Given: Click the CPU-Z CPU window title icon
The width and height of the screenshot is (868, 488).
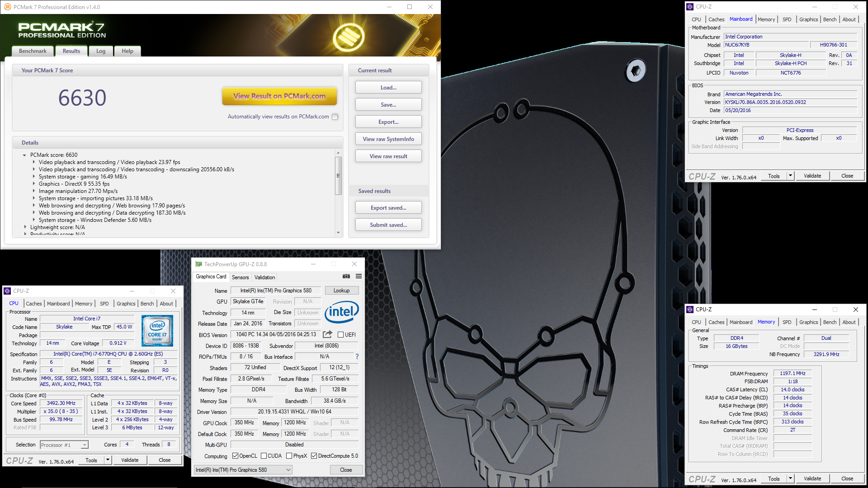Looking at the screenshot, I should [x=7, y=291].
